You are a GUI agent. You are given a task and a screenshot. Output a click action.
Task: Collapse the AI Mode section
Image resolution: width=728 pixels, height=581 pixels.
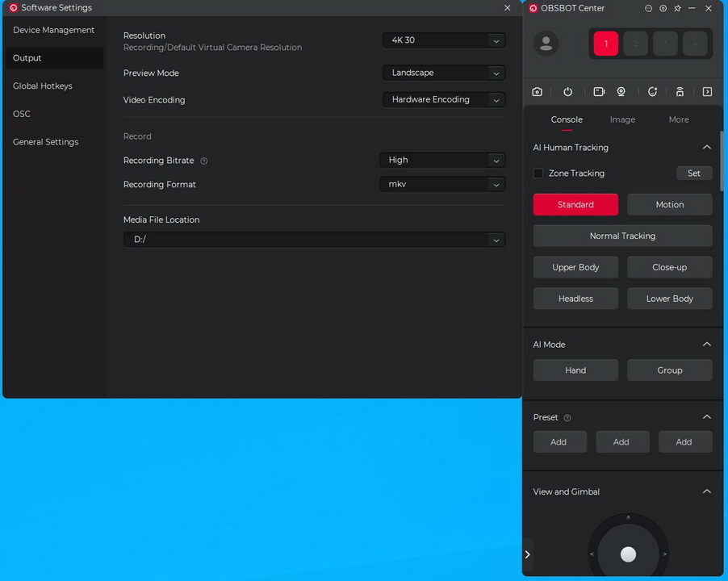coord(707,345)
